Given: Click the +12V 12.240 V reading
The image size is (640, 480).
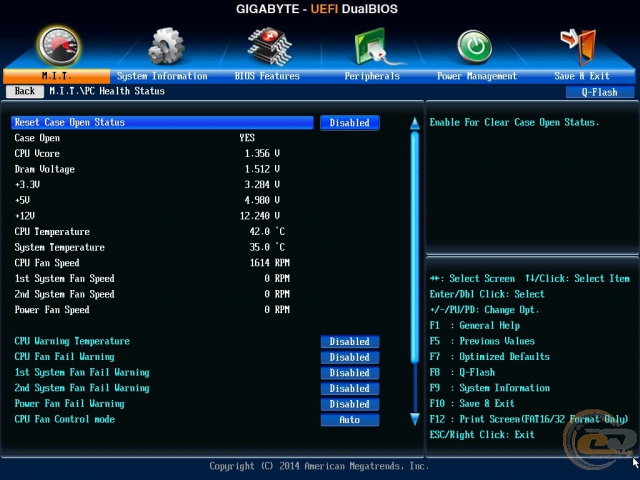Looking at the screenshot, I should click(x=260, y=216).
